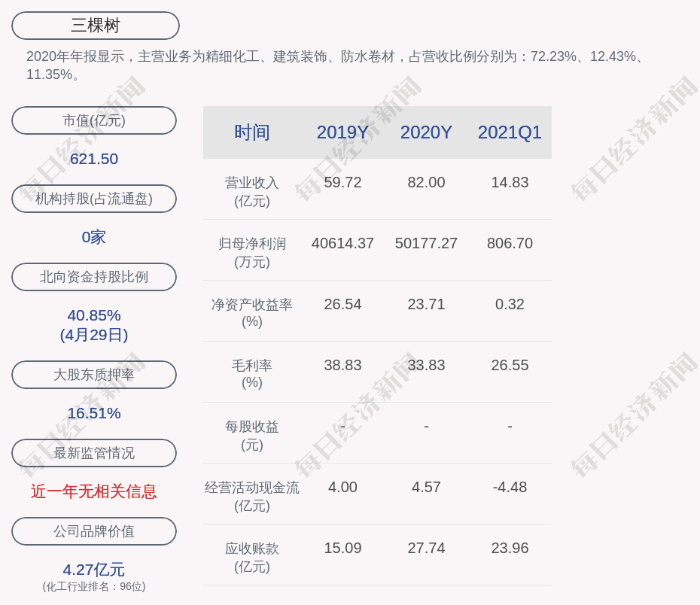Select the 公司品牌价值 label pill
This screenshot has height=605, width=700.
tap(94, 531)
